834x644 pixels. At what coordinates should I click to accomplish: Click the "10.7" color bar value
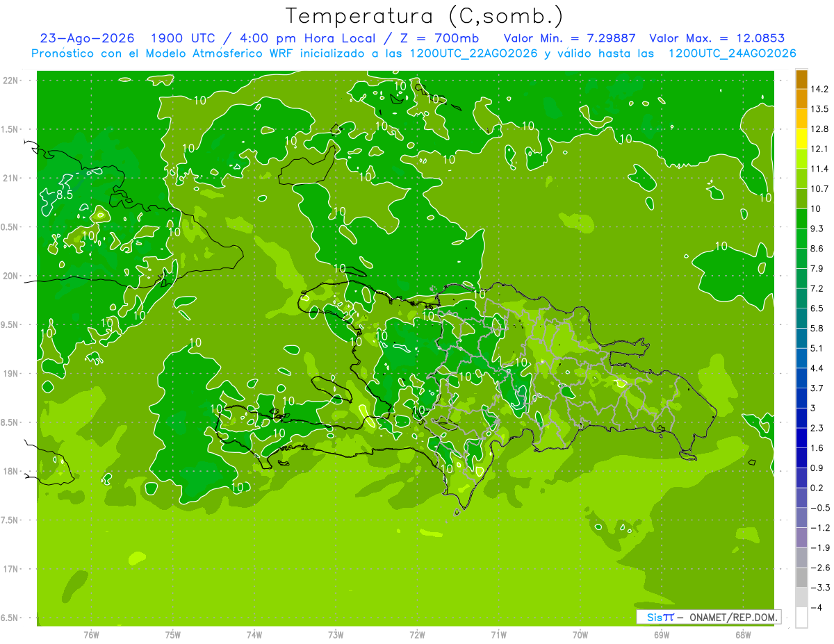(x=819, y=189)
